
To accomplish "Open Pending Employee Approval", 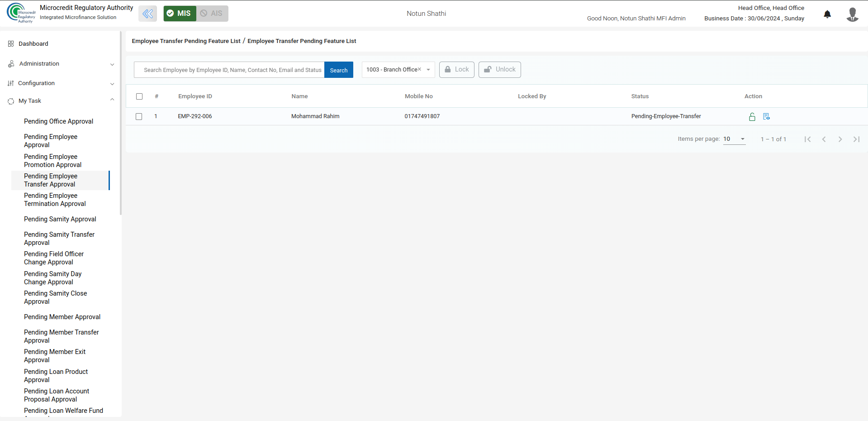I will 51,141.
